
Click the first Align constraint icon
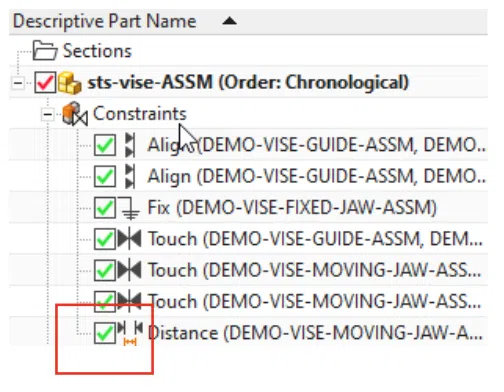pos(130,145)
